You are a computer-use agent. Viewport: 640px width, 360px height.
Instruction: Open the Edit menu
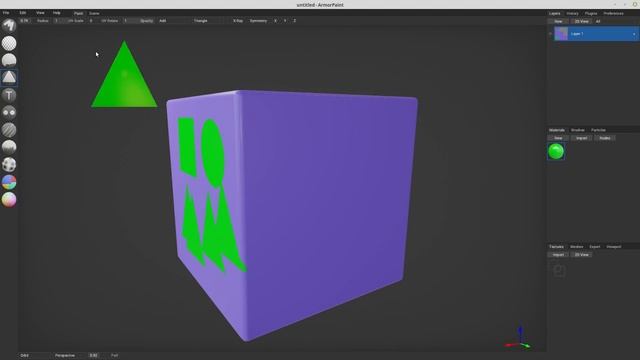pyautogui.click(x=22, y=13)
